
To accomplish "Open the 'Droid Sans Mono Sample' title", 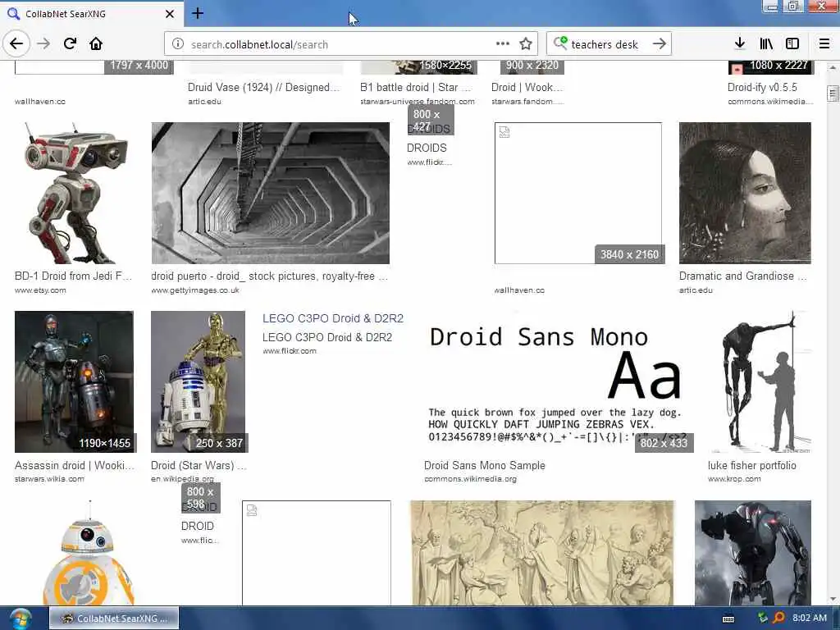I will click(x=484, y=466).
